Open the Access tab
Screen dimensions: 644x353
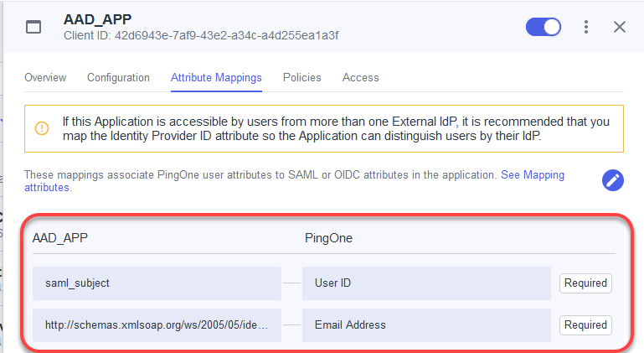point(360,77)
